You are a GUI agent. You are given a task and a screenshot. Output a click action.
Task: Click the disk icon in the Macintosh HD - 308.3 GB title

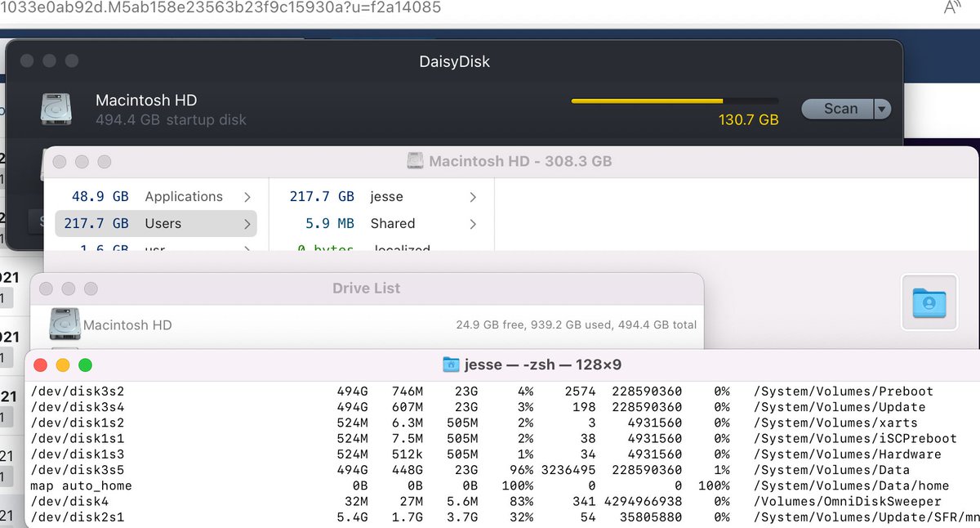tap(416, 161)
